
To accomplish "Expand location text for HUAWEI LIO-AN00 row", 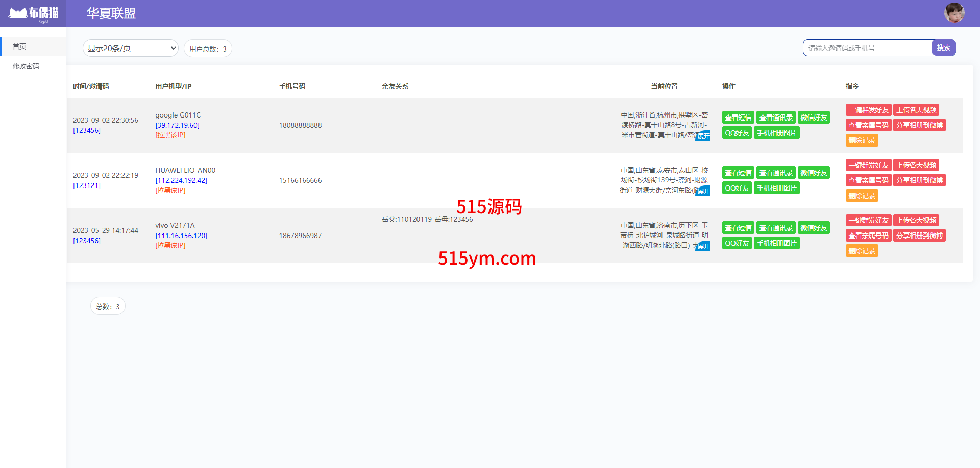I will point(703,191).
